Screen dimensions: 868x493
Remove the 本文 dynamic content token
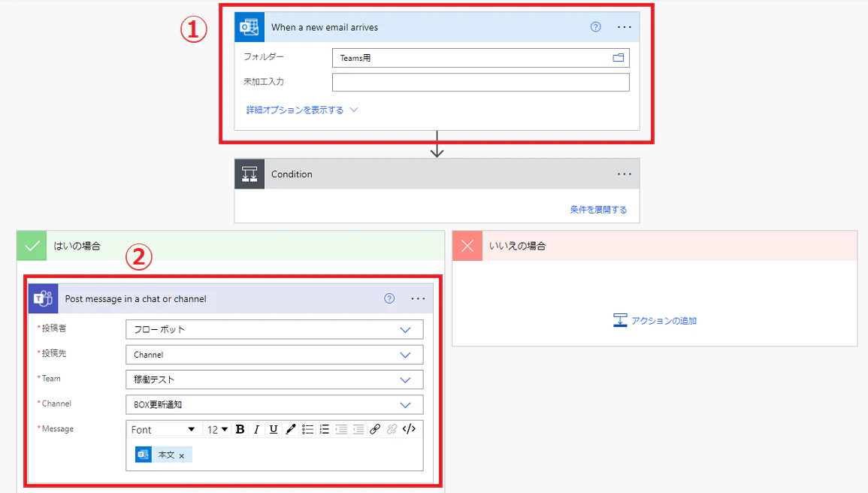(x=182, y=456)
